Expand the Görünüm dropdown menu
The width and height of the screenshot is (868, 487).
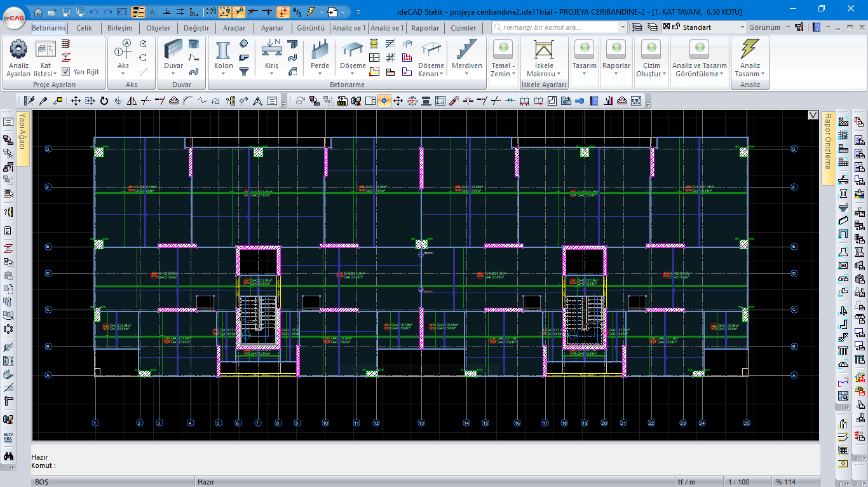click(x=788, y=28)
